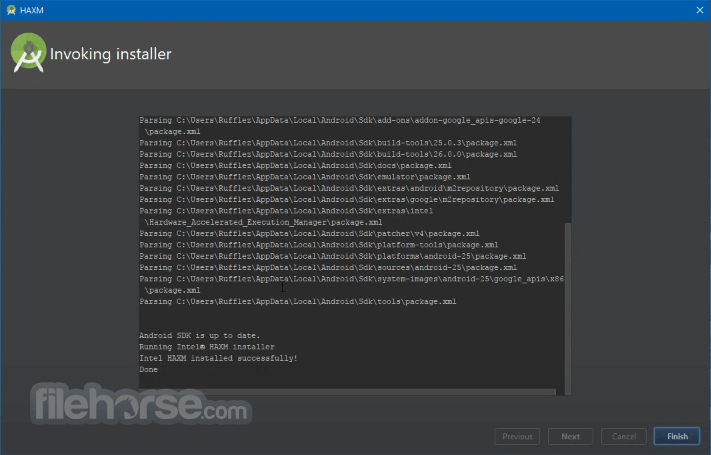Click the Parsing line for extras\intel

click(x=286, y=211)
